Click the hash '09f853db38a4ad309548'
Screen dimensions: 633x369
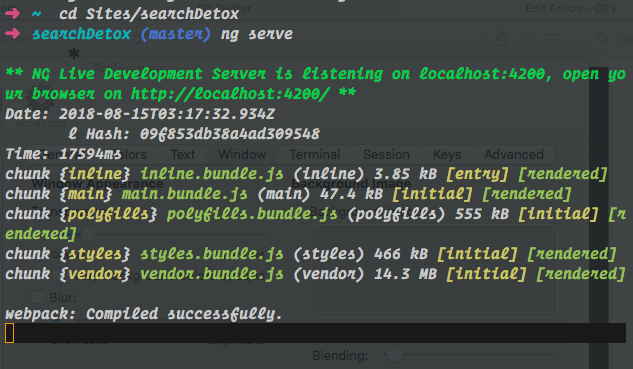tap(230, 134)
